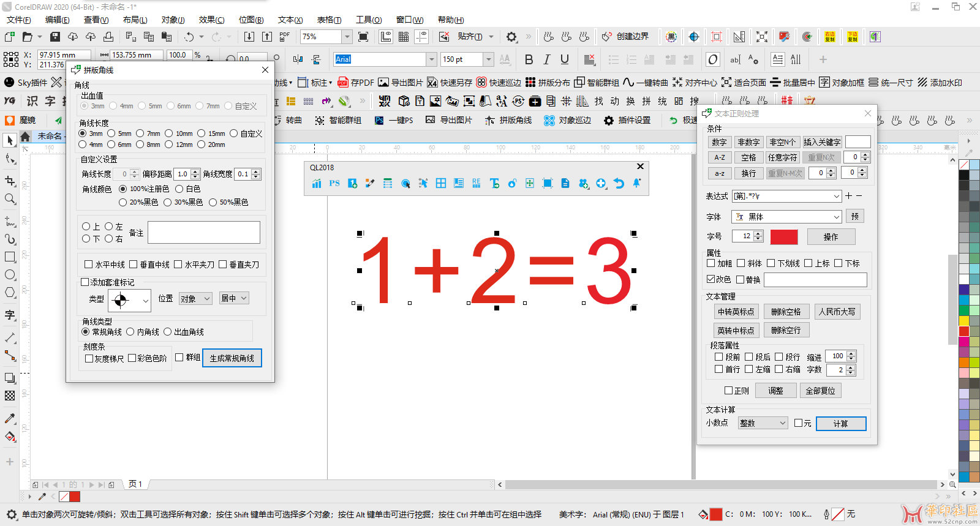Click red color swatch beside 字号
The width and height of the screenshot is (980, 526).
coord(784,237)
